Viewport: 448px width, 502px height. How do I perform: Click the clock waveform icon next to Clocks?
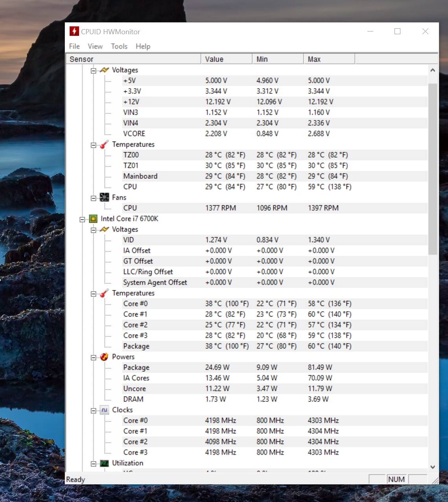coord(104,410)
